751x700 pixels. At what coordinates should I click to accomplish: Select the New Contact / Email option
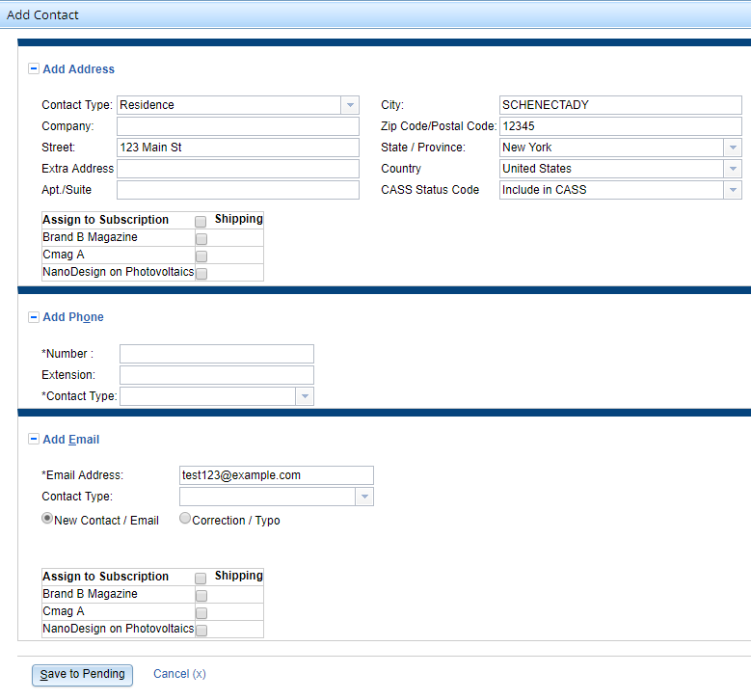coord(47,519)
